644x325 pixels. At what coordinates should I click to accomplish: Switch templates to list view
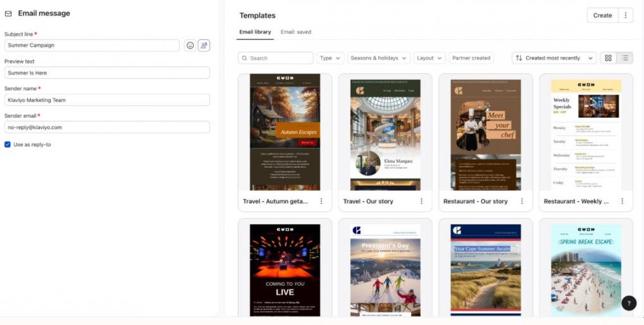tap(624, 58)
